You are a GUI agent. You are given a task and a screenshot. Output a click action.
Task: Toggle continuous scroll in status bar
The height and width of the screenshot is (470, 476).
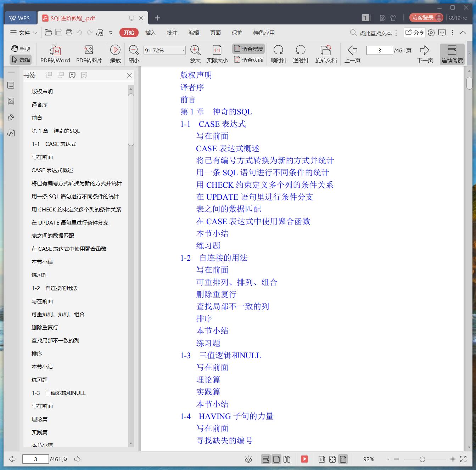point(265,459)
